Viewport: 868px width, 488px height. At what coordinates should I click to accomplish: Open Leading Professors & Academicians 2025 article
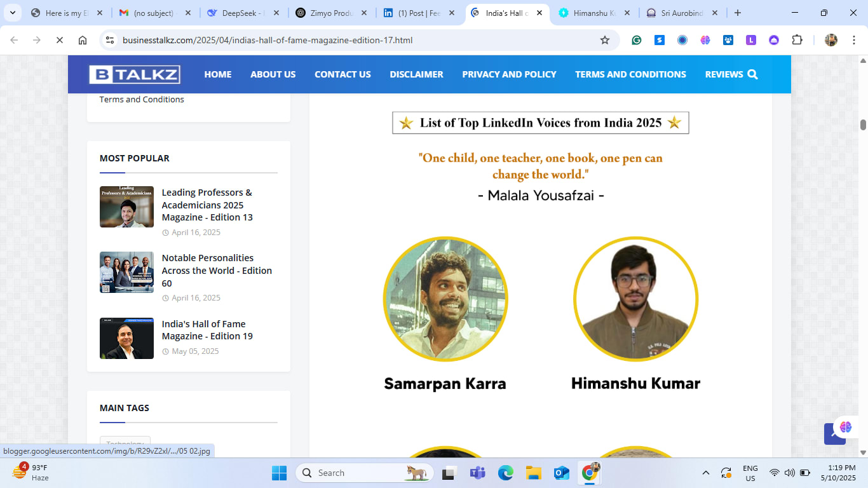tap(207, 205)
